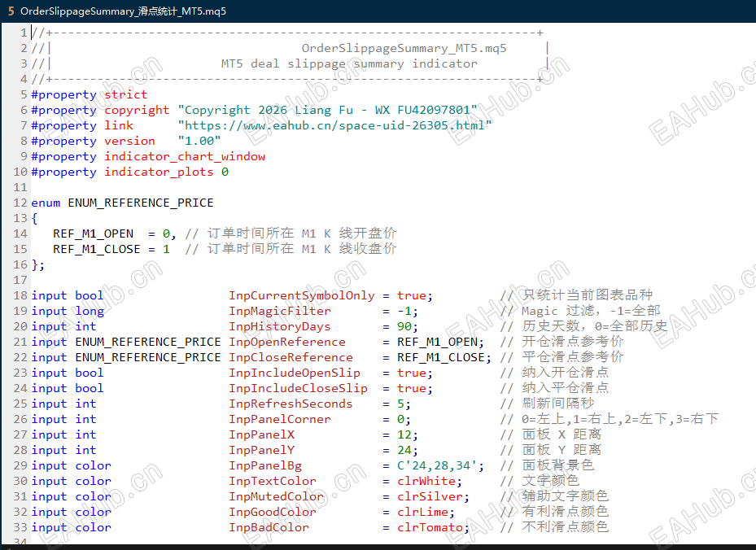Screen dimensions: 756x550
Task: Open the eahub.cn space link string
Action: pos(334,126)
